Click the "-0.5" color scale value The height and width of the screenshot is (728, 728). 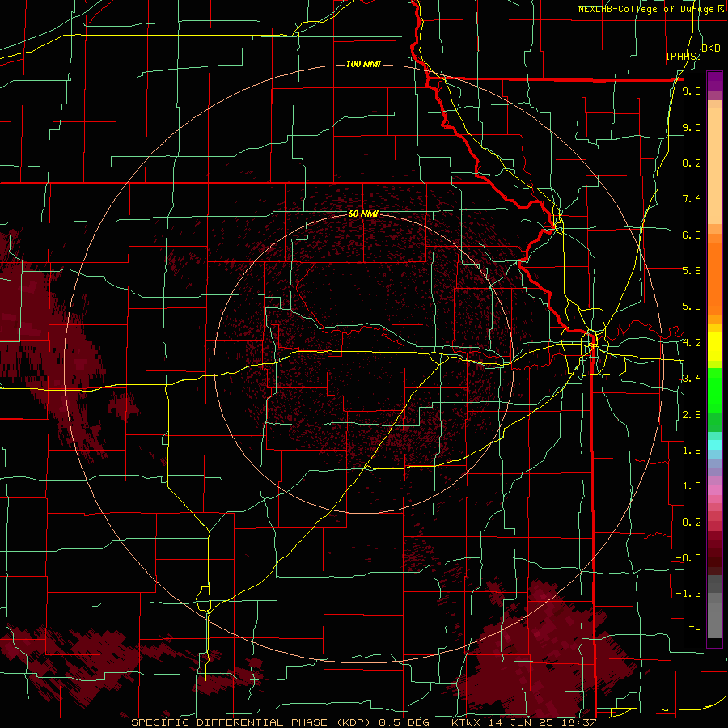(x=688, y=558)
